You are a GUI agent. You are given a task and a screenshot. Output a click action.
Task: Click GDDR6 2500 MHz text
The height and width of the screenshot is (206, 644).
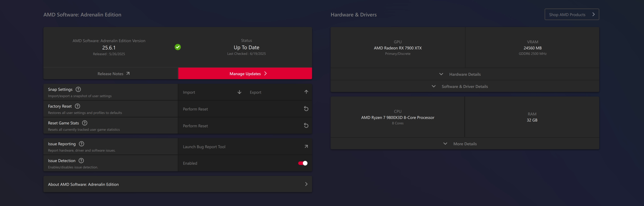tap(532, 53)
